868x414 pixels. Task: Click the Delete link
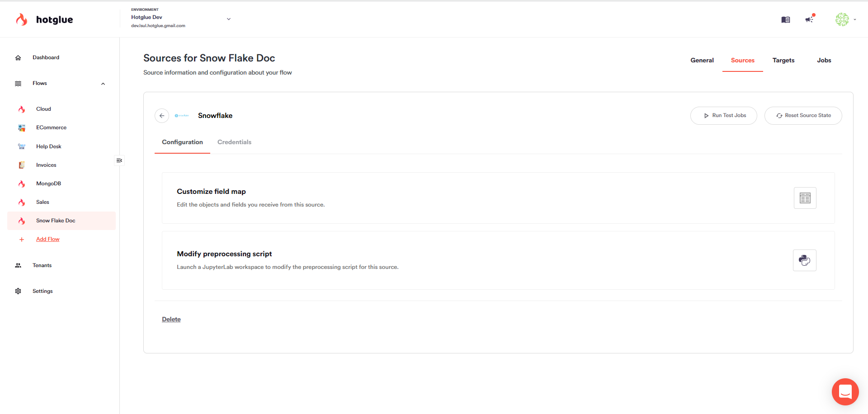pyautogui.click(x=171, y=319)
